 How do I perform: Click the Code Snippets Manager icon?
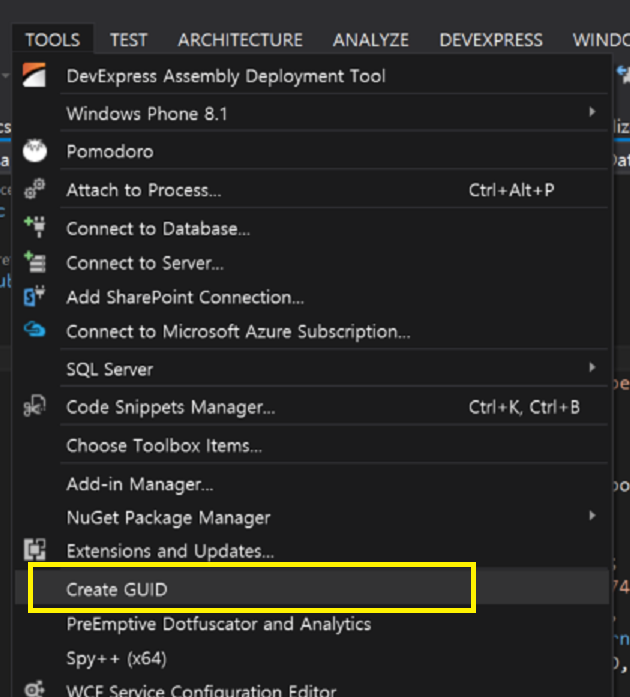35,406
